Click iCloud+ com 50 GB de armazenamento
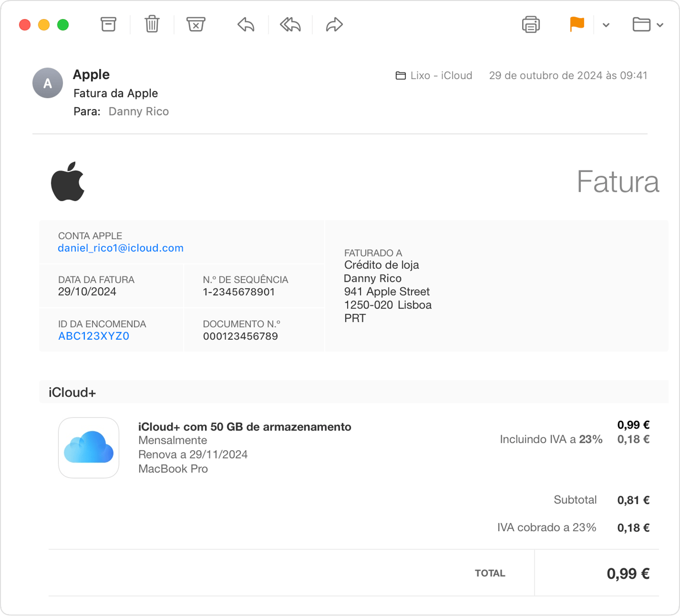680x616 pixels. 245,426
